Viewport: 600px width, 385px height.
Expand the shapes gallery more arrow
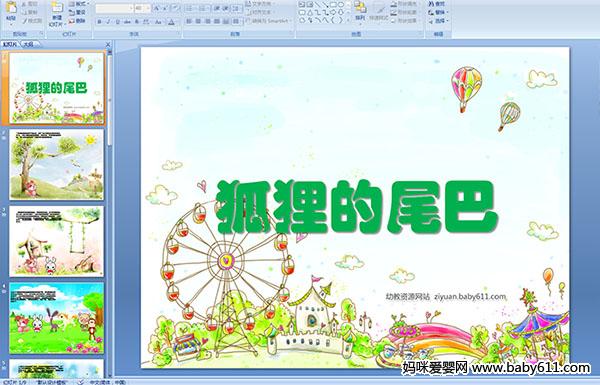click(x=348, y=21)
